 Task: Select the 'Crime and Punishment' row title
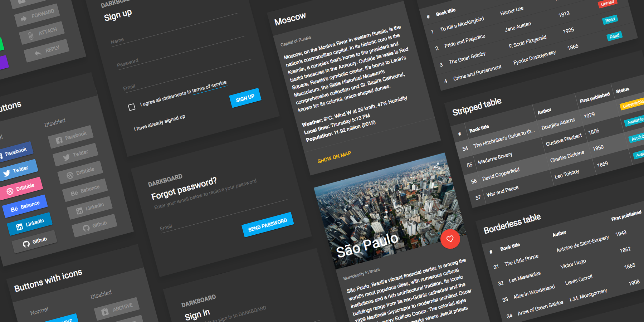477,73
